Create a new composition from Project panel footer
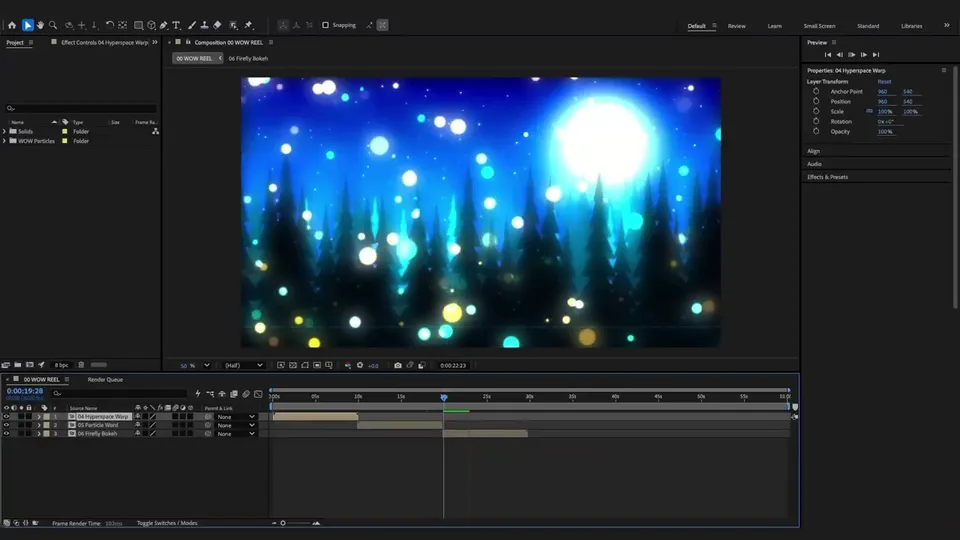The image size is (960, 540). [29, 365]
